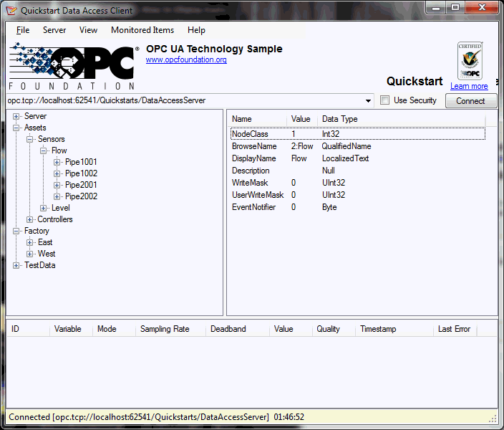Select the Server item in tree
504x430 pixels.
35,116
